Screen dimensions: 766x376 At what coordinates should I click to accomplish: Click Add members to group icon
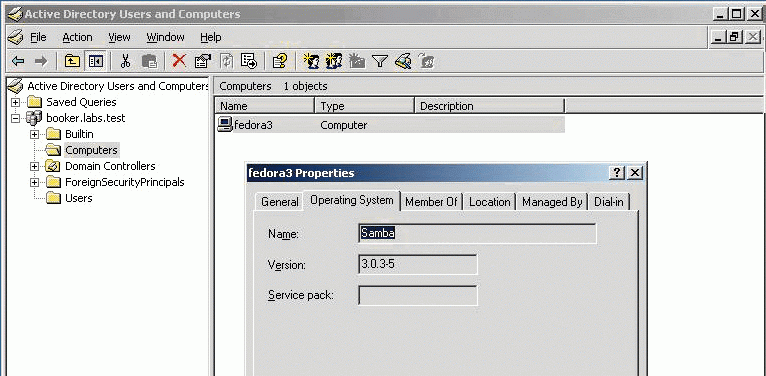(426, 61)
